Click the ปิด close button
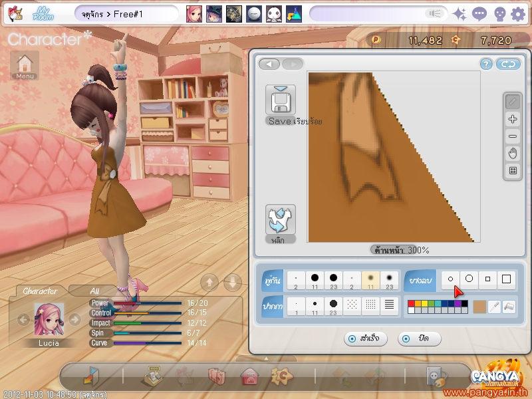The image size is (532, 399). pos(420,338)
